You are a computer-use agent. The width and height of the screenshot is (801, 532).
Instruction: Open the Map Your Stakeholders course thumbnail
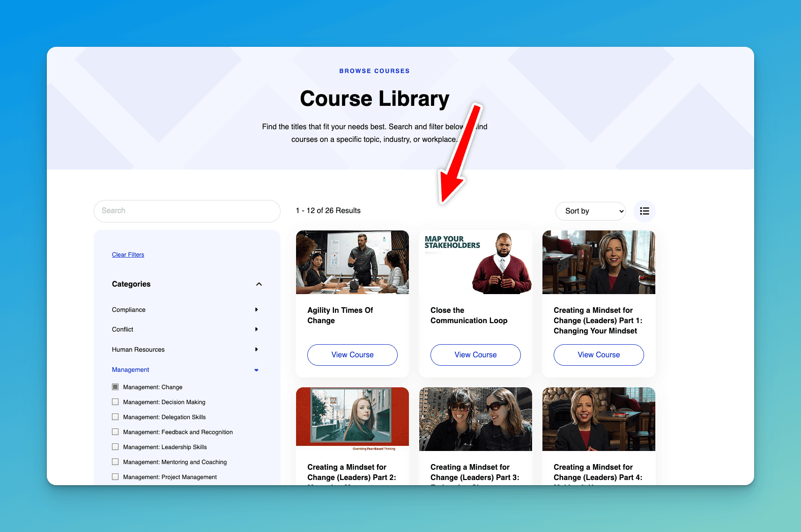(475, 262)
